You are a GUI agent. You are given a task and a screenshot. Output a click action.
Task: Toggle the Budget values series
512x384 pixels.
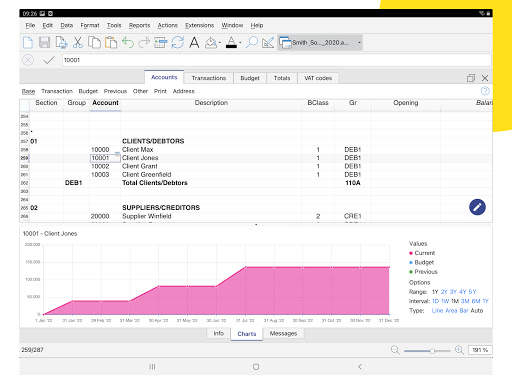pyautogui.click(x=422, y=262)
